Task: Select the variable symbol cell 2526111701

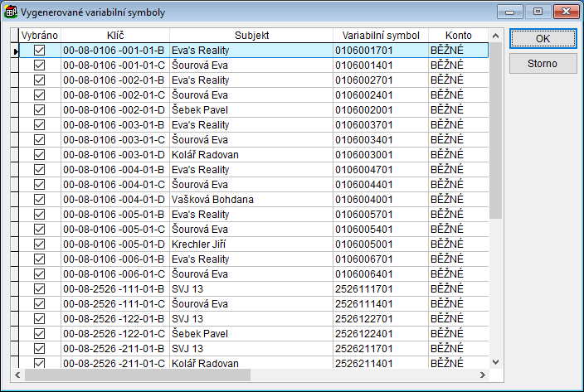Action: click(381, 289)
